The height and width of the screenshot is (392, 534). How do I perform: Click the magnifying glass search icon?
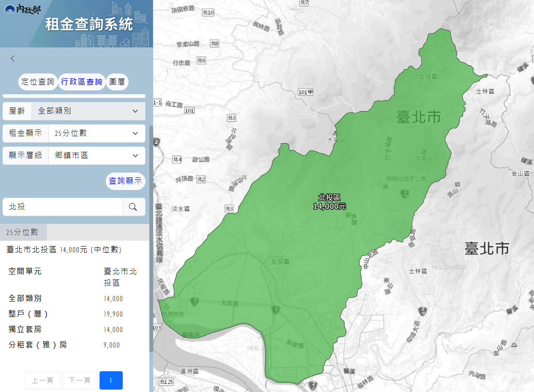point(134,206)
